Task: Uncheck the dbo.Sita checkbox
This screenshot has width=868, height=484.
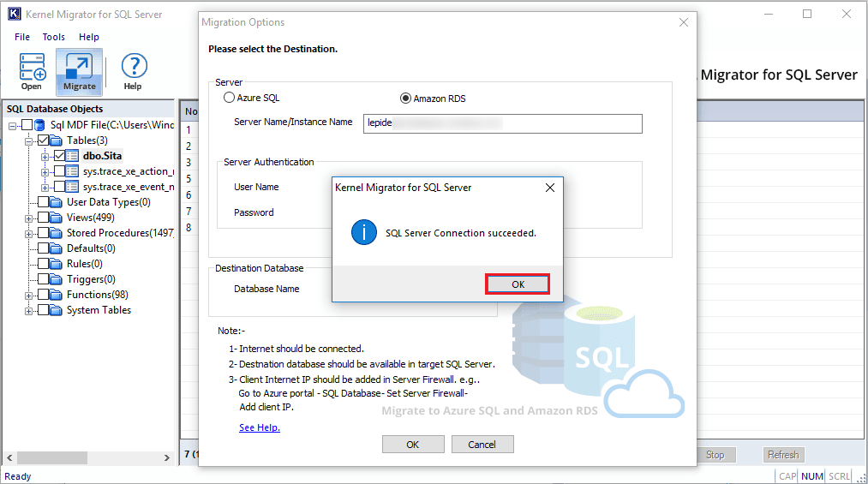Action: pyautogui.click(x=59, y=156)
